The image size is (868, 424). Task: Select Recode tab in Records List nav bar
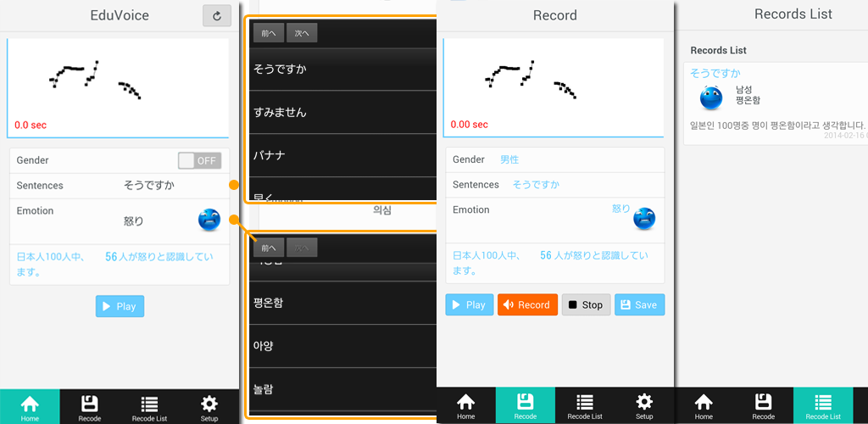[x=764, y=407]
